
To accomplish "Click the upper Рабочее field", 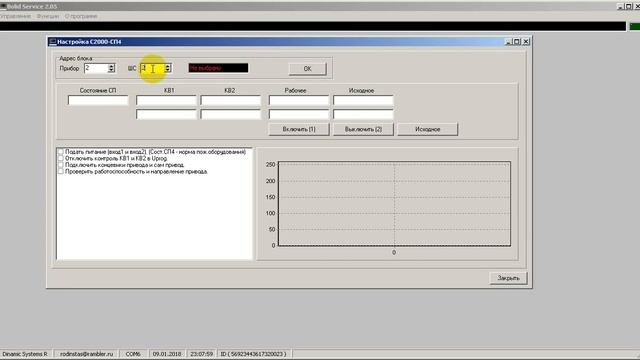I will tap(299, 100).
